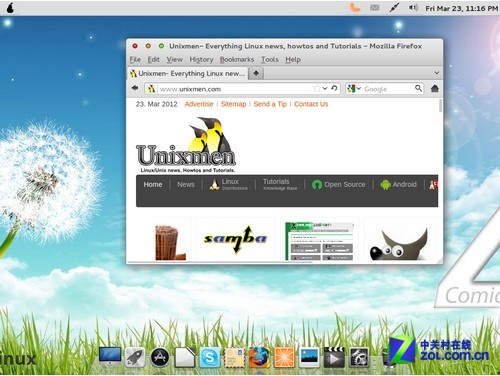This screenshot has height=376, width=500.
Task: Open the rocket launcher icon in dock
Action: point(135,357)
